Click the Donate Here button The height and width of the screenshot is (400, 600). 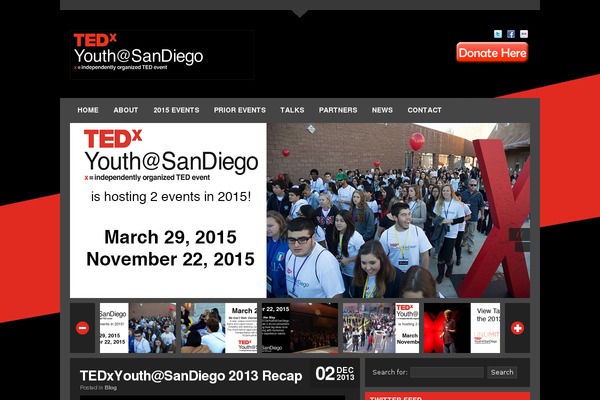[492, 52]
